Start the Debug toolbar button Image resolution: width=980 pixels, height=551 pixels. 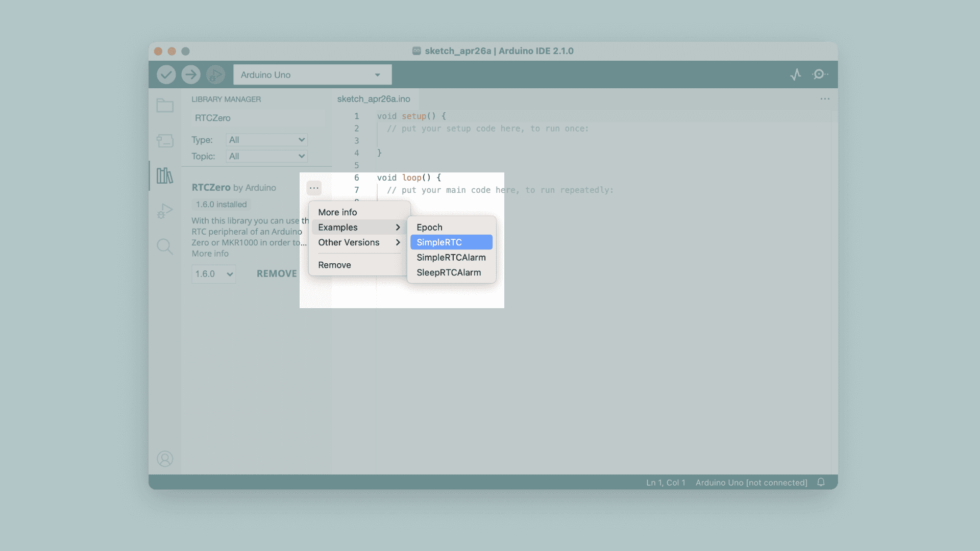215,74
